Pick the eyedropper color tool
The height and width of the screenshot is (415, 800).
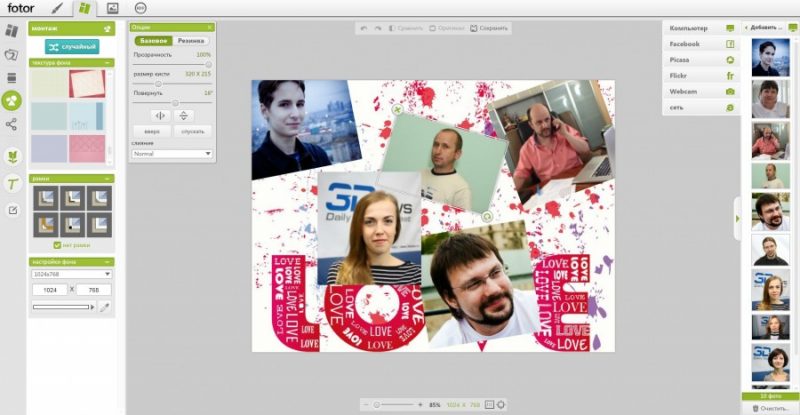pos(105,307)
